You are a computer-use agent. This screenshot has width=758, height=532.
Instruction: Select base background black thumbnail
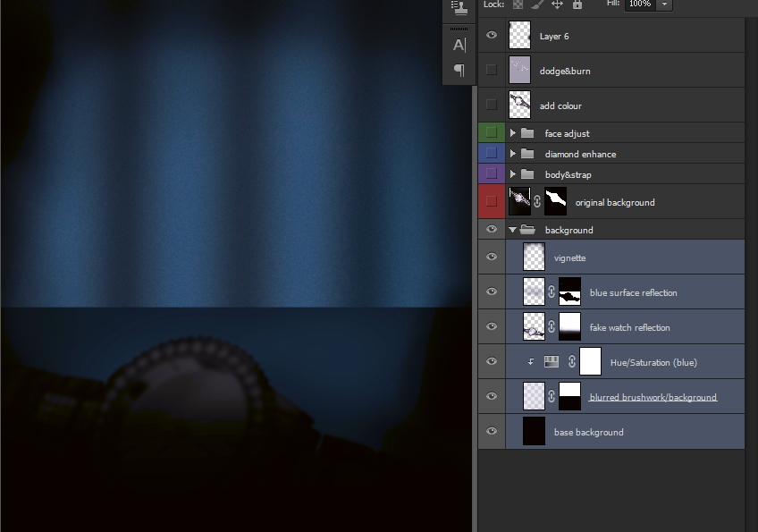click(535, 431)
